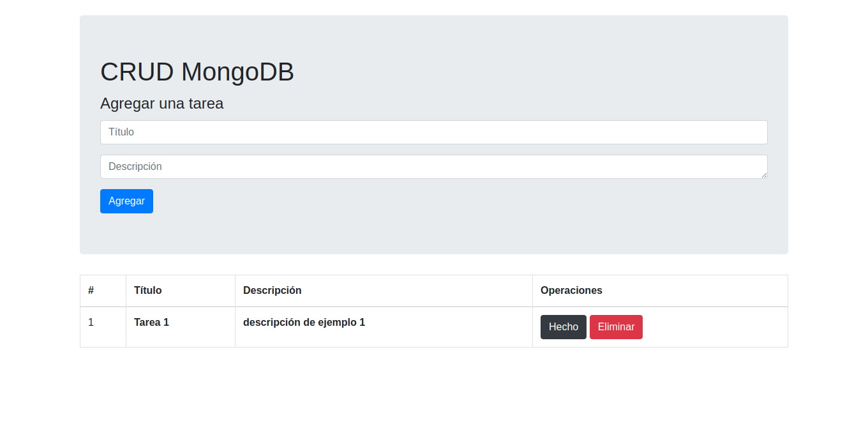Select the Título column header
Screen dimensions: 868x444
(x=181, y=291)
